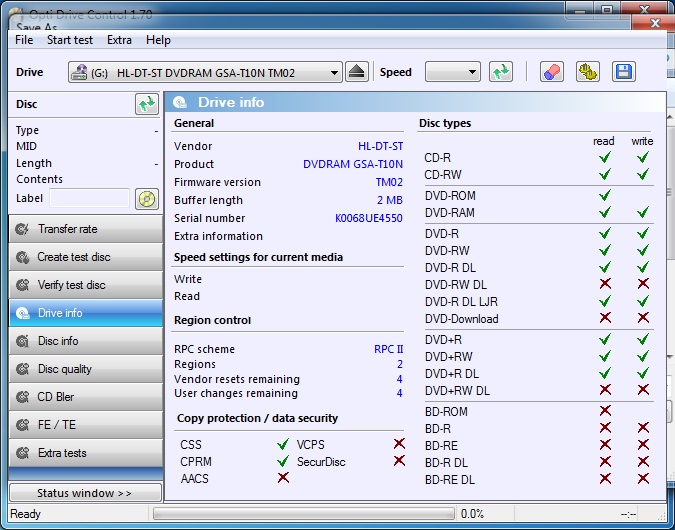Click the Vendor resets remaining row
The height and width of the screenshot is (530, 675).
tap(288, 379)
